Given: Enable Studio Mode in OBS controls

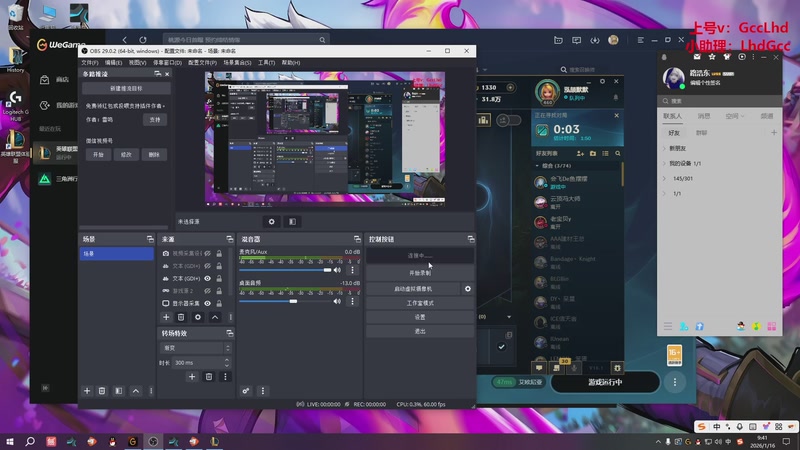Looking at the screenshot, I should tap(420, 303).
